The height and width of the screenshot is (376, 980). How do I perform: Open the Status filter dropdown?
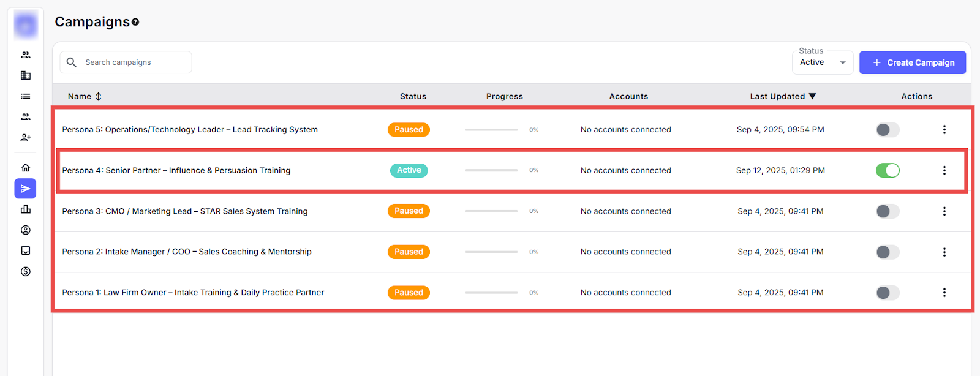point(822,62)
